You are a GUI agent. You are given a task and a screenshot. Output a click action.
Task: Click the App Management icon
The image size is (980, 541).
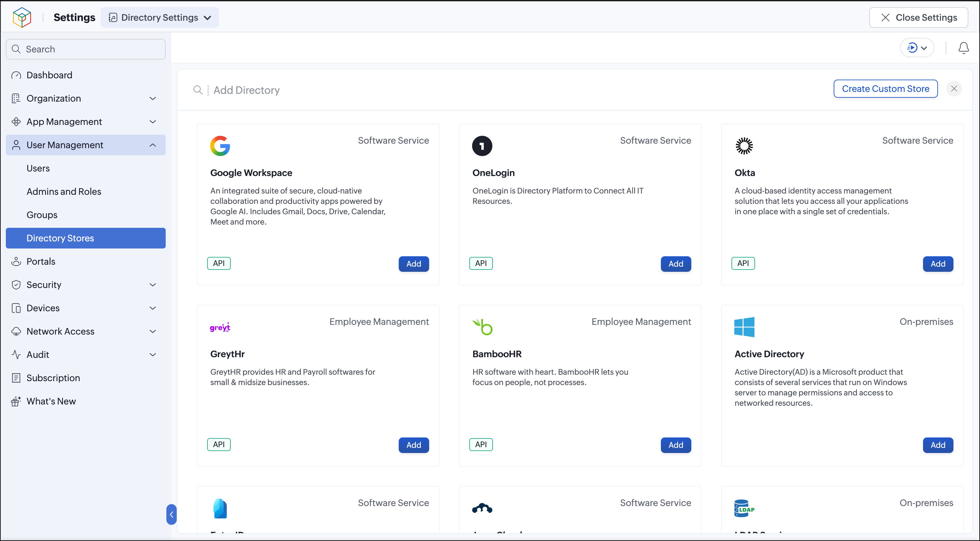point(16,122)
